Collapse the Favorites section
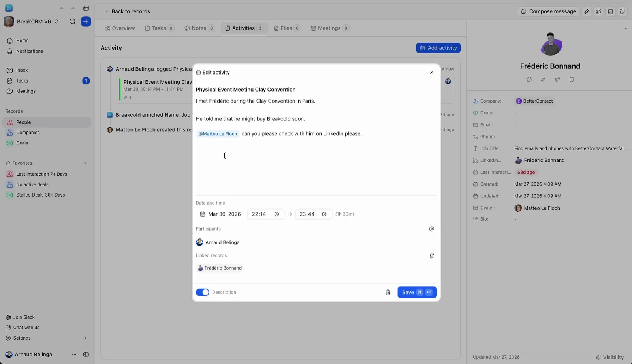Screen dimensions: 632x364 tap(85, 163)
